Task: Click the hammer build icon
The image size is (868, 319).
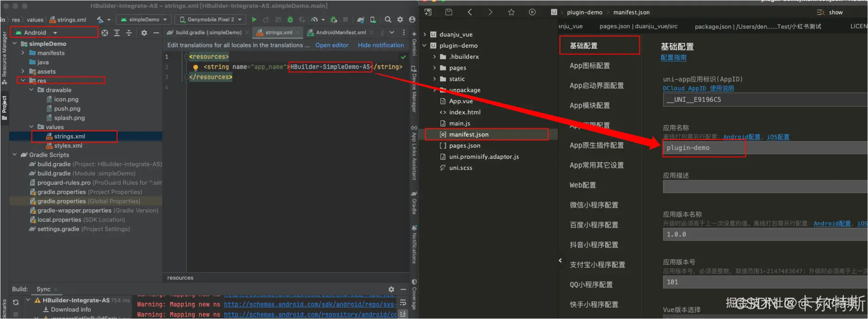Action: click(x=101, y=19)
